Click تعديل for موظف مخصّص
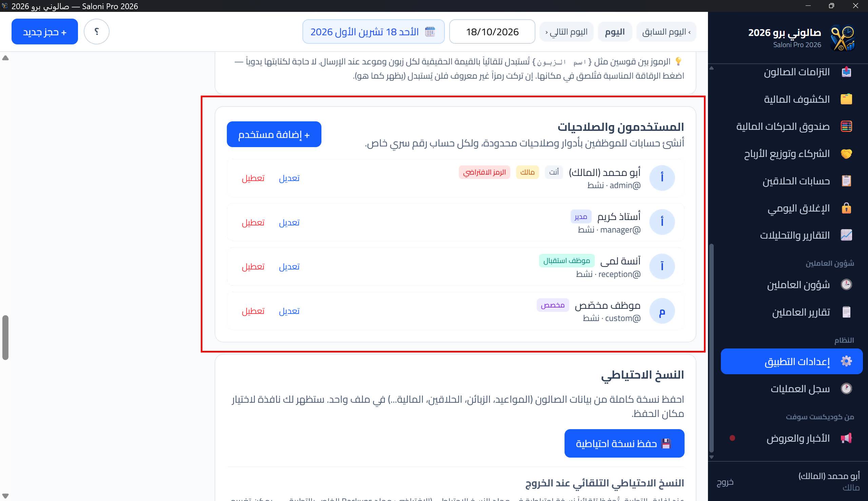The image size is (868, 501). (x=289, y=311)
